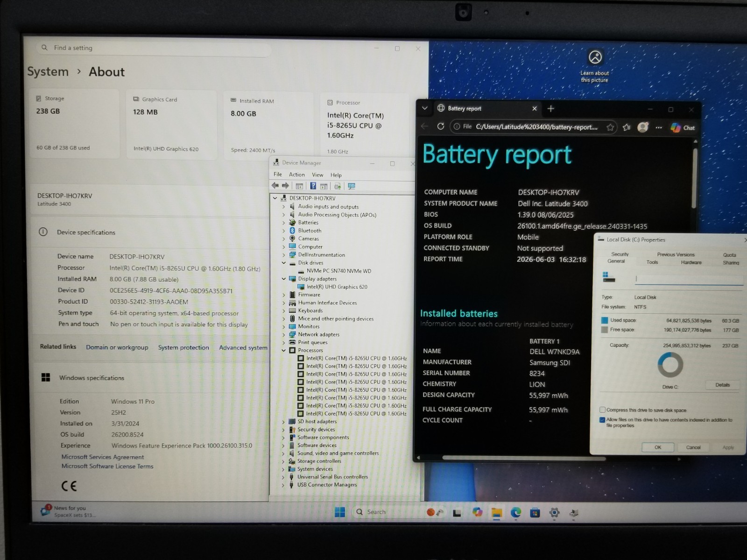The width and height of the screenshot is (747, 560).
Task: Click the Device Manager help toolbar icon
Action: (x=313, y=186)
